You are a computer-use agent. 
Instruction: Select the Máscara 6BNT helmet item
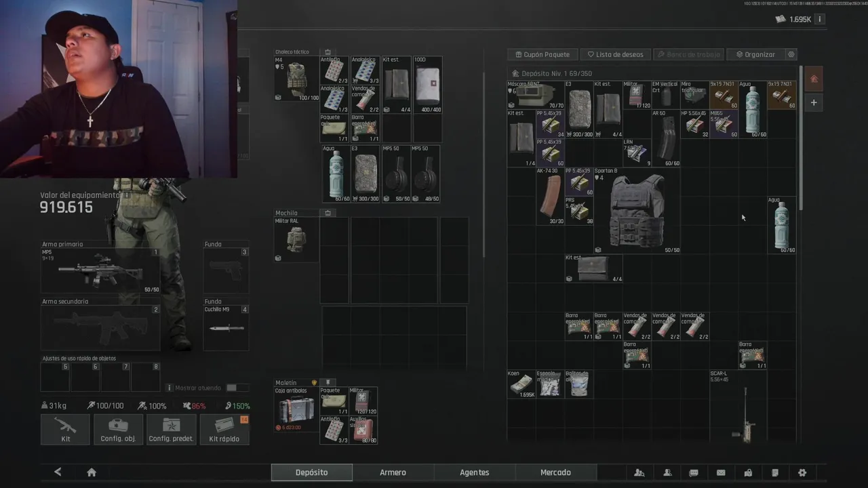click(x=536, y=95)
